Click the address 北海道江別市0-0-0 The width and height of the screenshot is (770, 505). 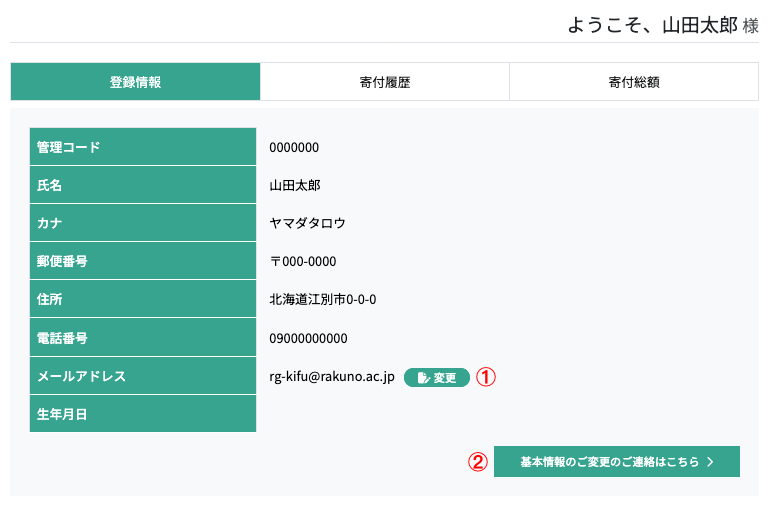coord(323,299)
